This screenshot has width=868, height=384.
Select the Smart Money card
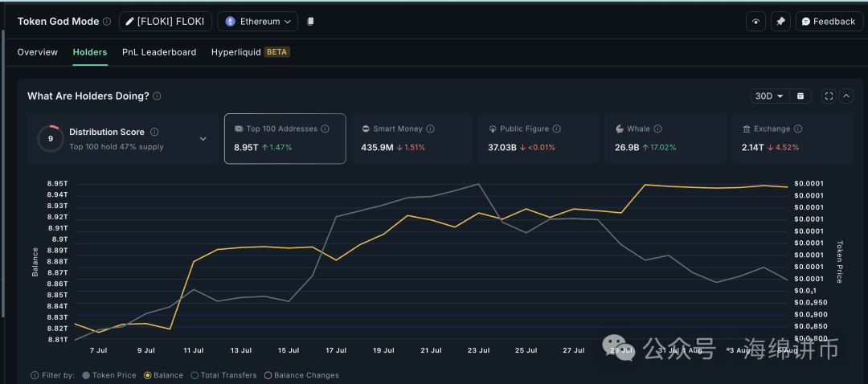point(411,138)
